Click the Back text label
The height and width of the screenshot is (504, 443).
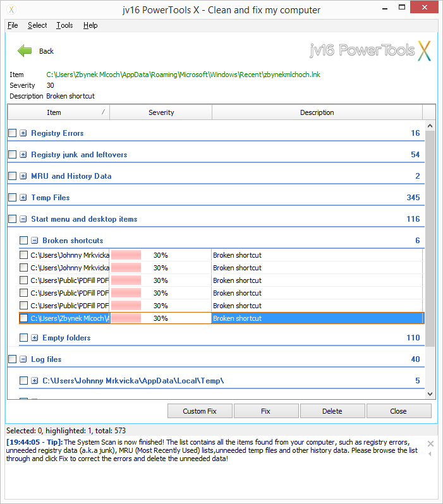pyautogui.click(x=46, y=51)
